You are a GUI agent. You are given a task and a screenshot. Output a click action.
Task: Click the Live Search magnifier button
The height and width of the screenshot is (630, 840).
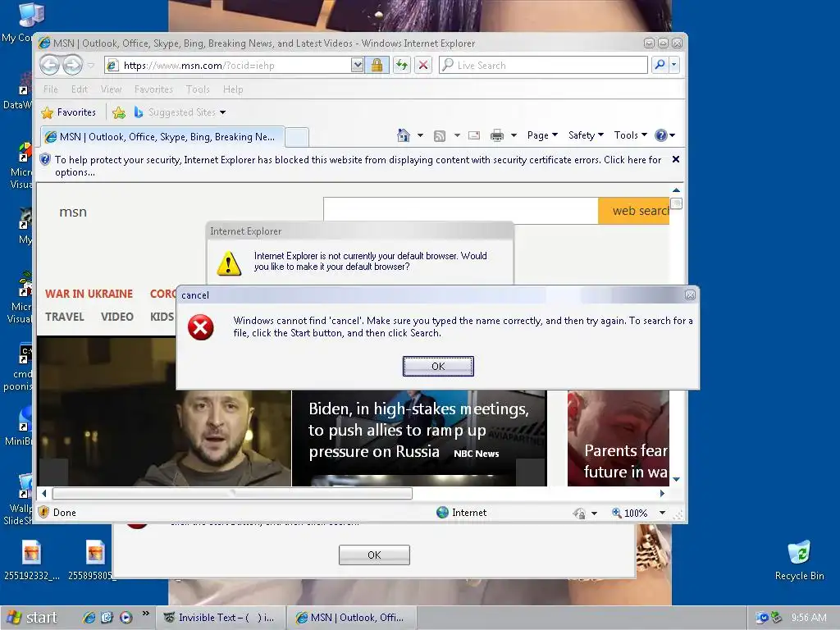pos(660,65)
